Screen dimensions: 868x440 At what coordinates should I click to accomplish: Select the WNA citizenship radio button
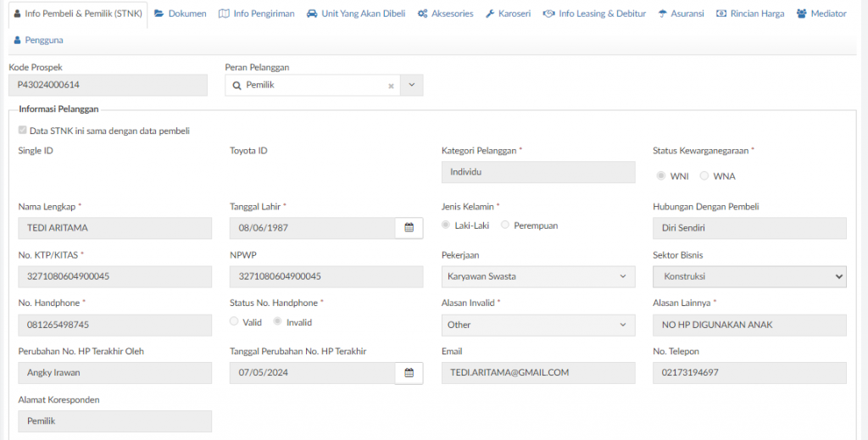coord(704,176)
